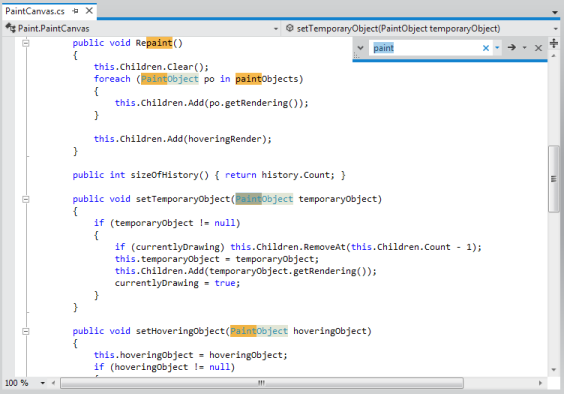The height and width of the screenshot is (394, 564).
Task: Click the sizeOfHistory method name
Action: (164, 175)
